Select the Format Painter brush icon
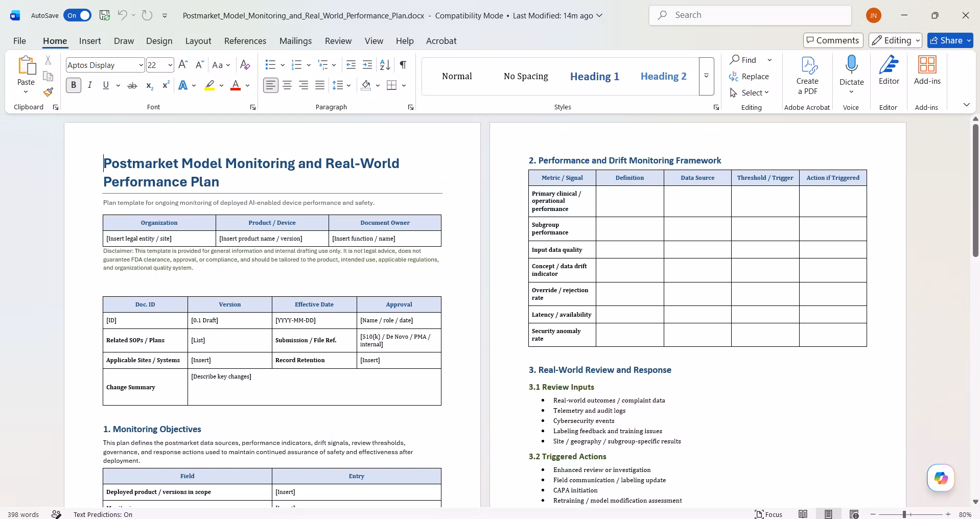The width and height of the screenshot is (980, 519). click(48, 92)
